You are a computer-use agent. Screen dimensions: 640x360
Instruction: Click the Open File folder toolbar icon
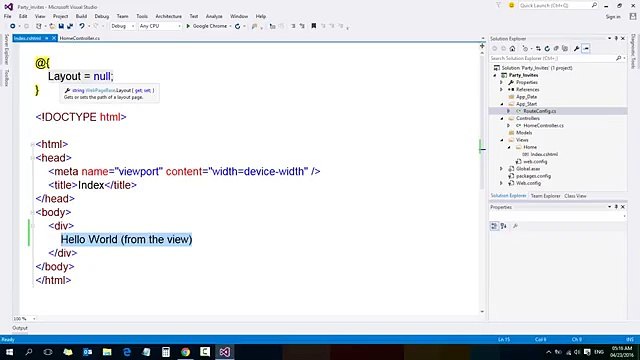click(52, 26)
